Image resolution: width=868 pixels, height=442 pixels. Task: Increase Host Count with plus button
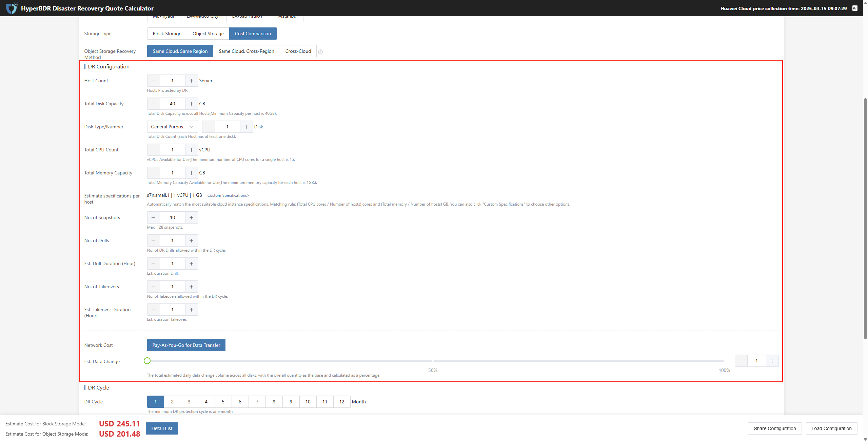point(191,81)
